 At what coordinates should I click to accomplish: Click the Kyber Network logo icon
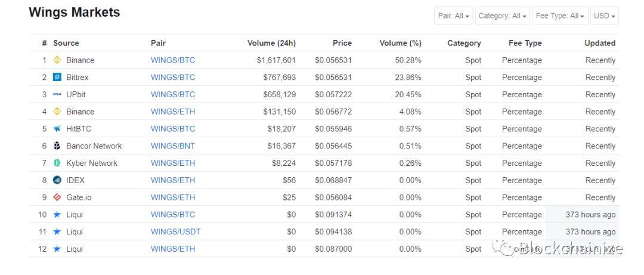pyautogui.click(x=57, y=163)
